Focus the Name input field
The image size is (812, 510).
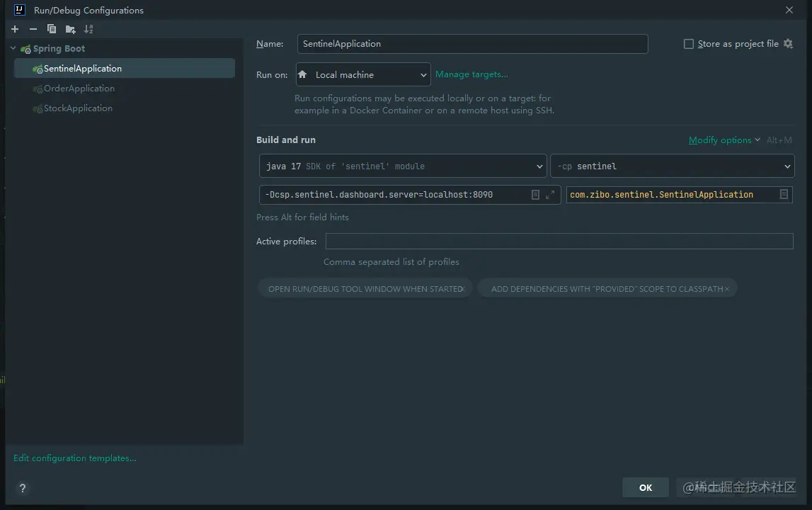click(472, 44)
